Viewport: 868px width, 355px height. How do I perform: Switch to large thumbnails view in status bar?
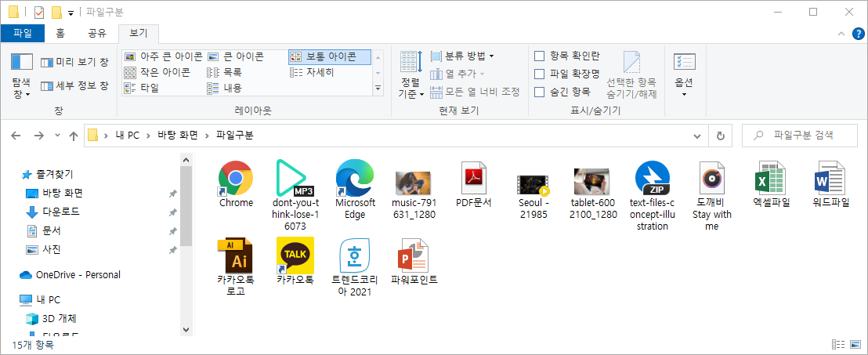(855, 345)
